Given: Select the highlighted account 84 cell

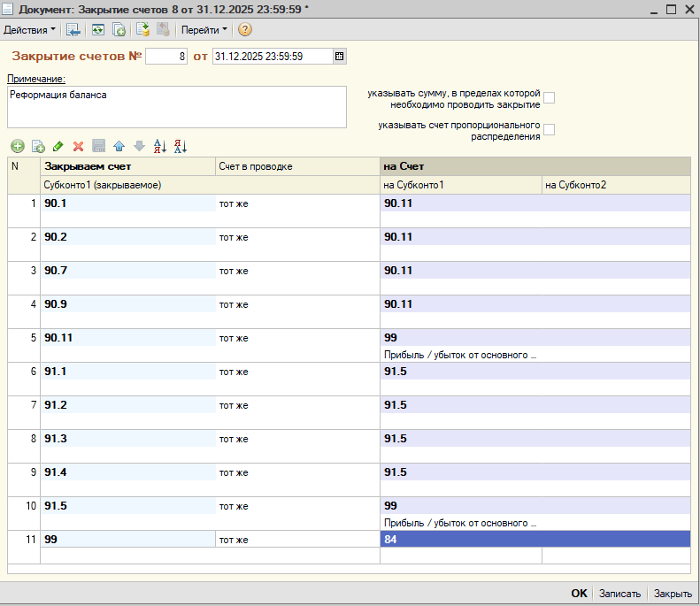Looking at the screenshot, I should (x=535, y=539).
